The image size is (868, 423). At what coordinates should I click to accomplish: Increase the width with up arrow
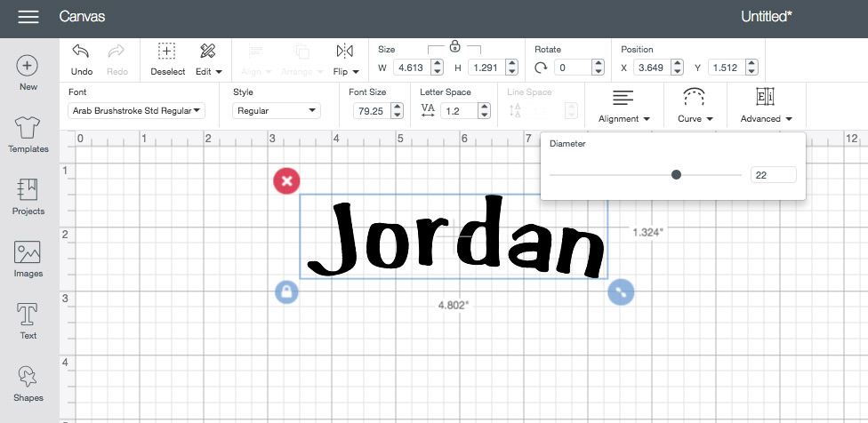point(438,64)
